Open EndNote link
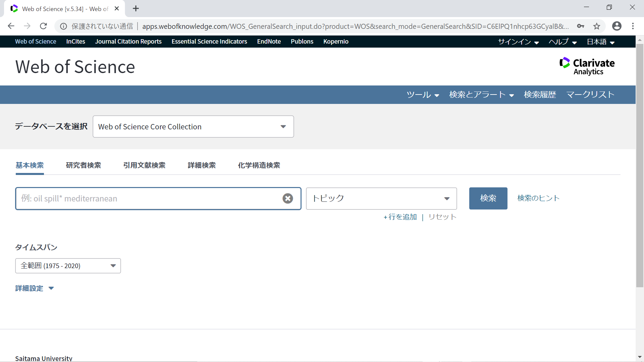The image size is (644, 362). 269,42
